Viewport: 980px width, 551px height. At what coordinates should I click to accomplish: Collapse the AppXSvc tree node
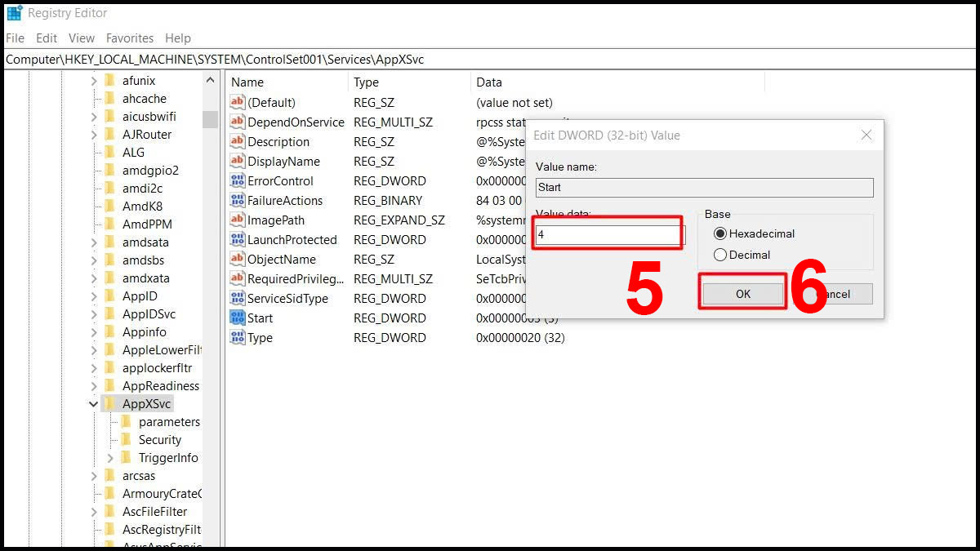tap(94, 404)
